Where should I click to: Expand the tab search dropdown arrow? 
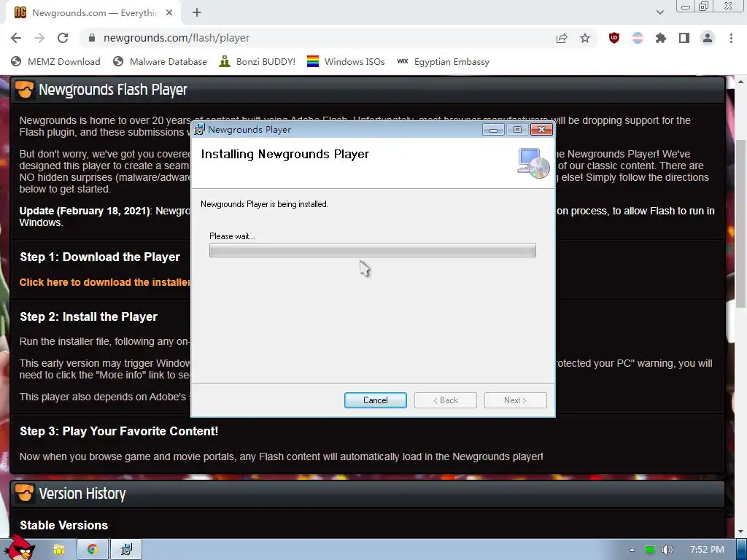(659, 13)
